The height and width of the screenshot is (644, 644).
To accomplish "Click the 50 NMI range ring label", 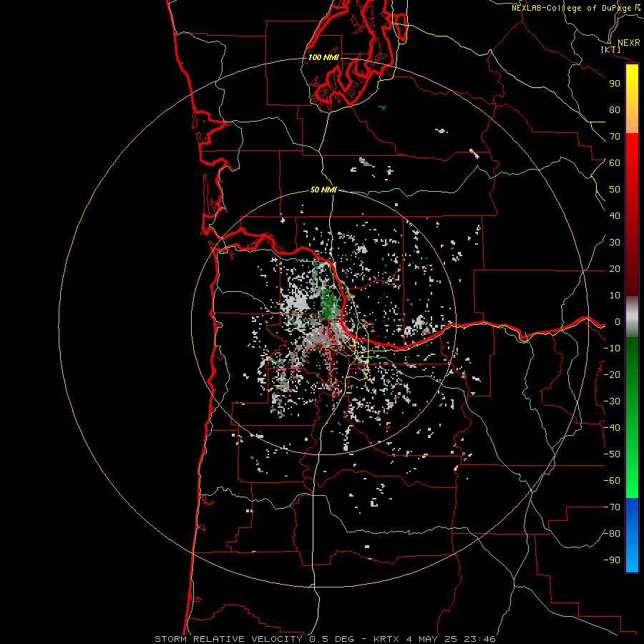I will pyautogui.click(x=323, y=190).
